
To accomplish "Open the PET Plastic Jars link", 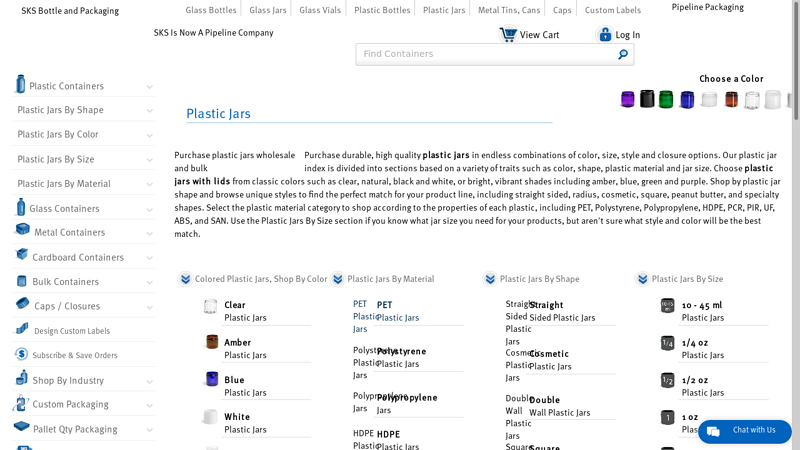I will click(398, 311).
